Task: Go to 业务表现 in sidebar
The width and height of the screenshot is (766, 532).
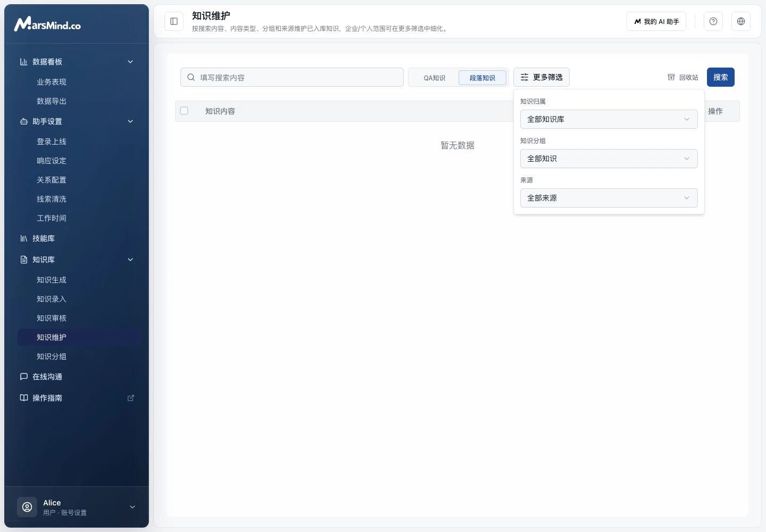Action: [79, 82]
